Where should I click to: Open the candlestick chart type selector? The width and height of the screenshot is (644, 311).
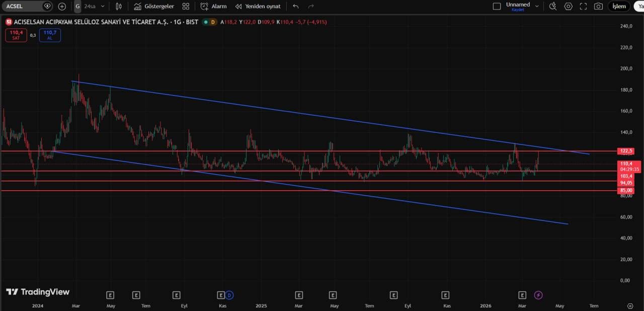pyautogui.click(x=119, y=7)
